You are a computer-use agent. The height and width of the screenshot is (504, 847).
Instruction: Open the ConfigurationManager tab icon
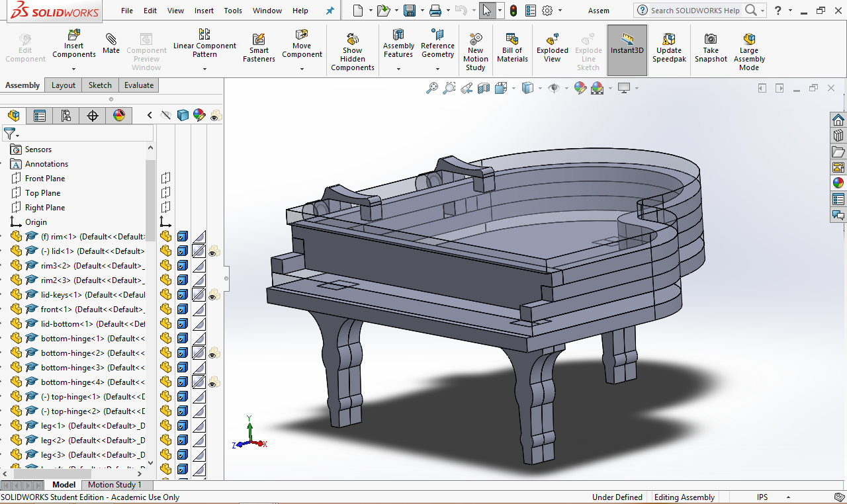66,116
